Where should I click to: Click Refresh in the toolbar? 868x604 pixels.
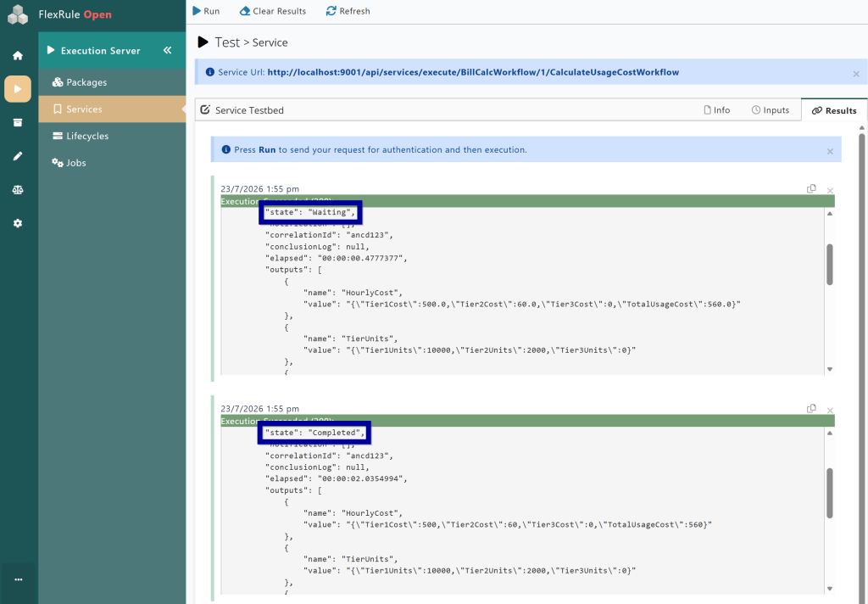[348, 11]
